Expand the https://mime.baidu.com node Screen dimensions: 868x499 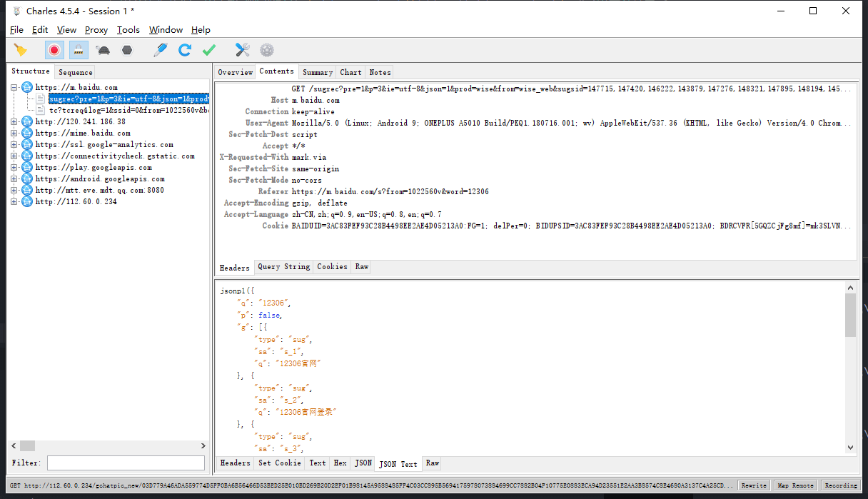tap(14, 133)
